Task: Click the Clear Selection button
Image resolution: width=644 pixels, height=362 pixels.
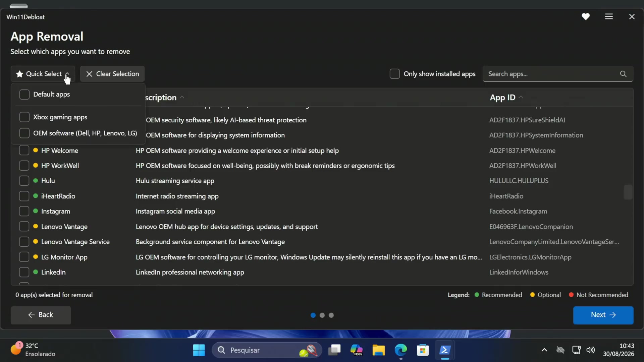Action: (x=112, y=74)
